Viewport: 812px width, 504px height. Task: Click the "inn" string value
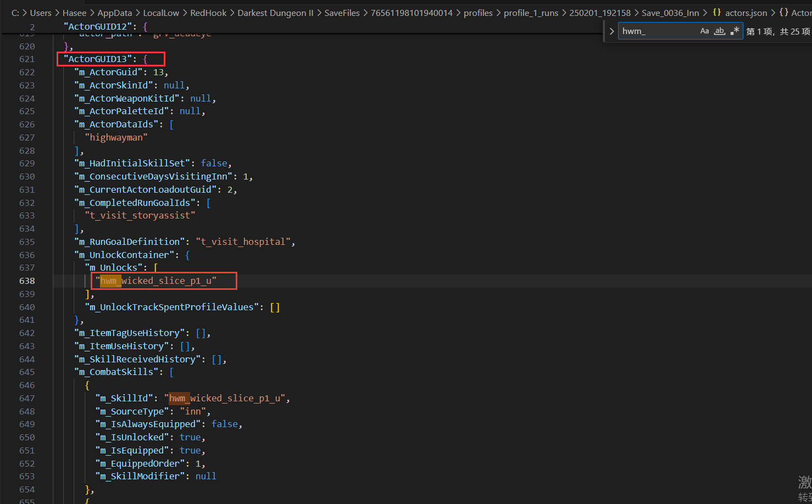pyautogui.click(x=193, y=412)
